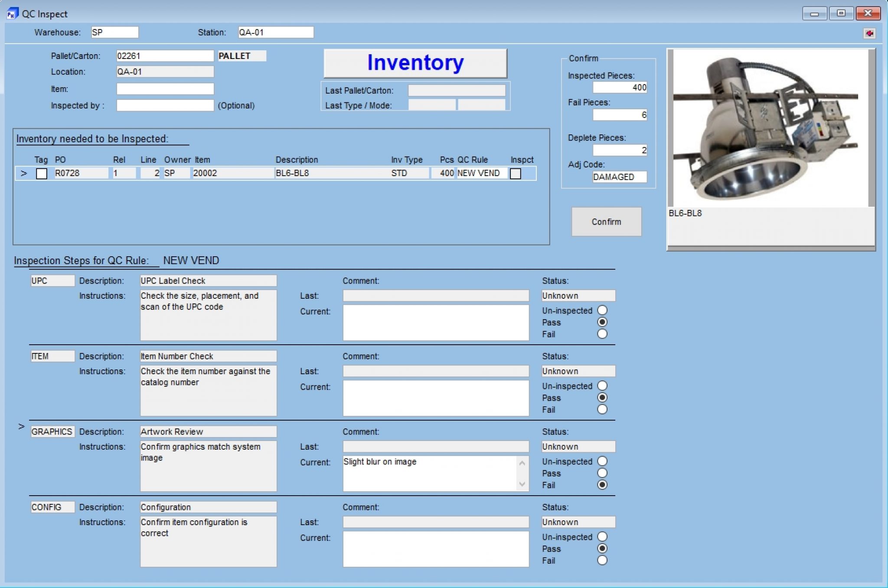Select the Pallet/Carton field showing 02261
The height and width of the screenshot is (588, 888).
coord(164,56)
